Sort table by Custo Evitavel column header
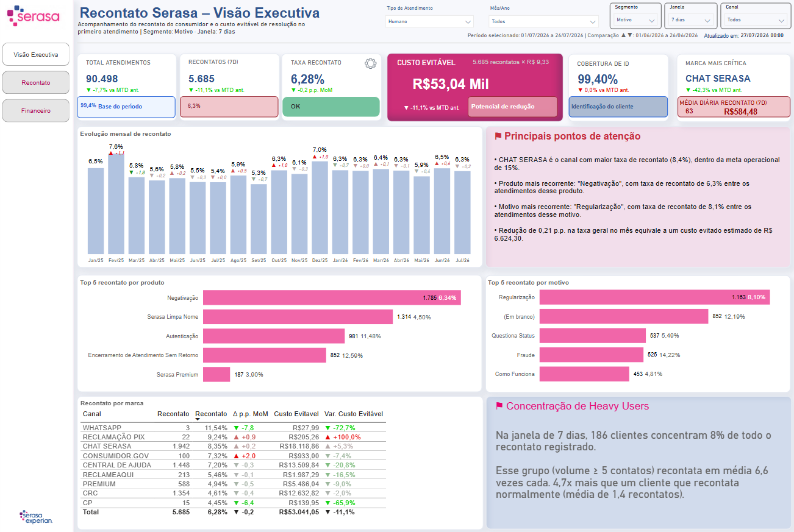The image size is (794, 532). (296, 414)
